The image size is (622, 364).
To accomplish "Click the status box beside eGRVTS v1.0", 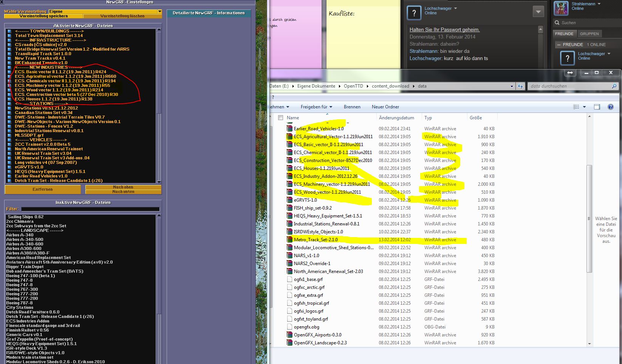I will point(9,167).
